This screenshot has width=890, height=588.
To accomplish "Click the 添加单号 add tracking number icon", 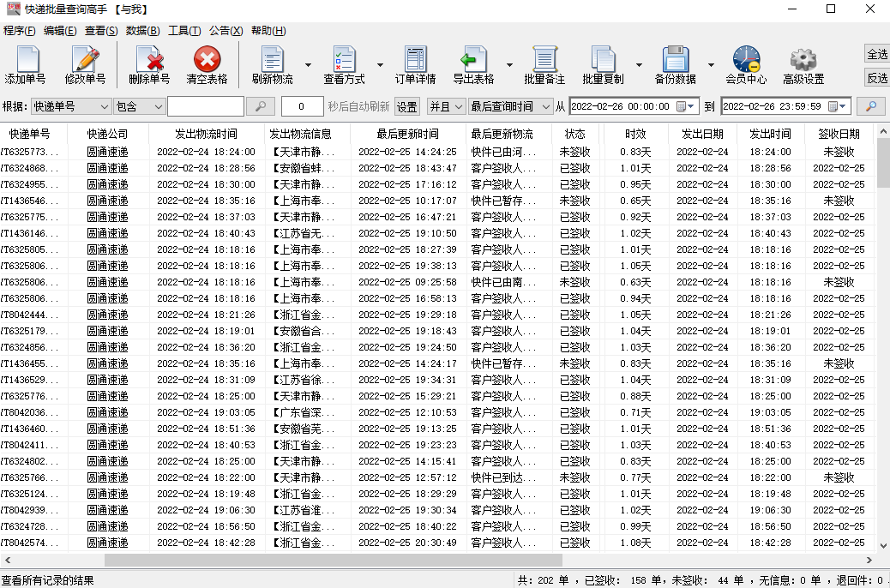I will [25, 65].
